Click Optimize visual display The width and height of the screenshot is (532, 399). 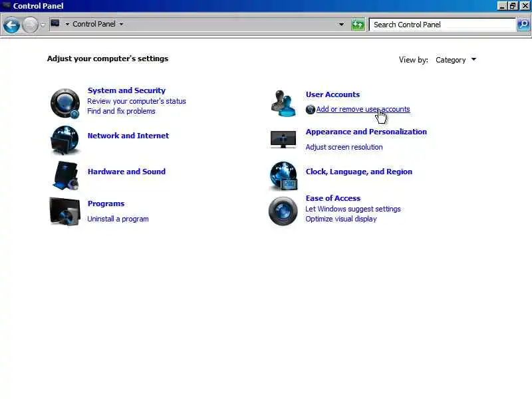click(341, 219)
